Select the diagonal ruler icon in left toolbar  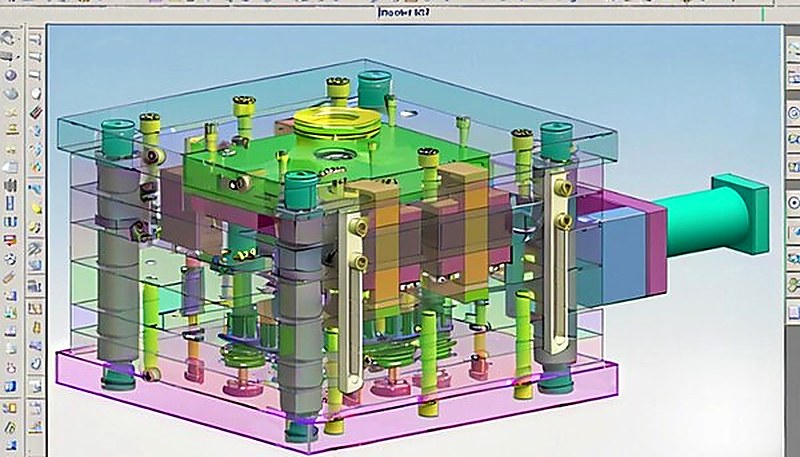tap(9, 277)
